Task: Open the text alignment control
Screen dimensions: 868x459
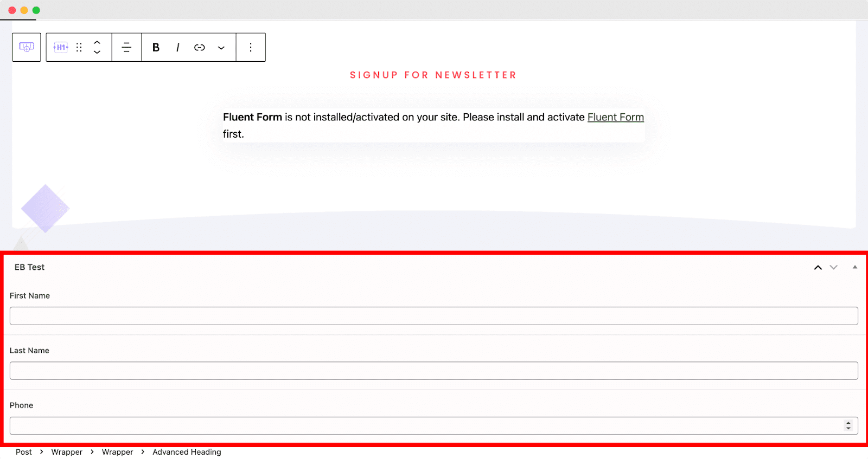Action: tap(126, 47)
